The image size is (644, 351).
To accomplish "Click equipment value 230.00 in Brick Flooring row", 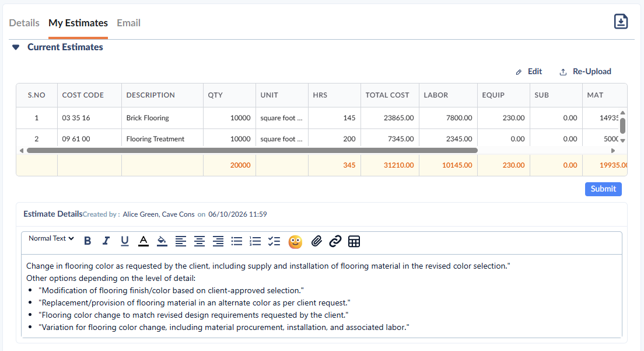I will tap(513, 118).
